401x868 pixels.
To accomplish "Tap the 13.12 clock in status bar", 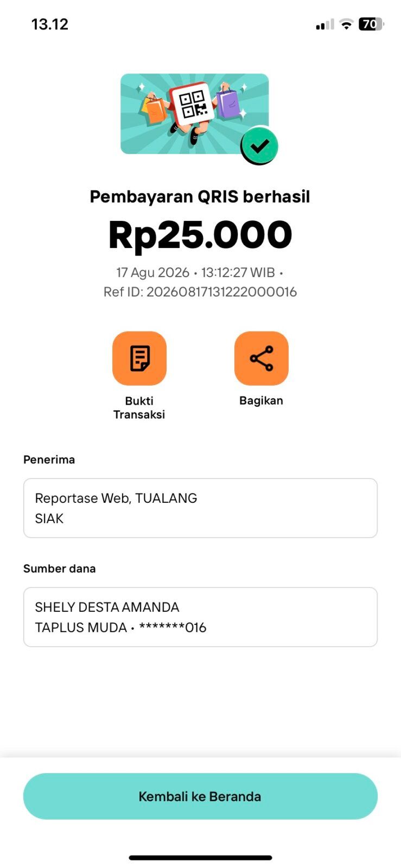I will tap(50, 24).
